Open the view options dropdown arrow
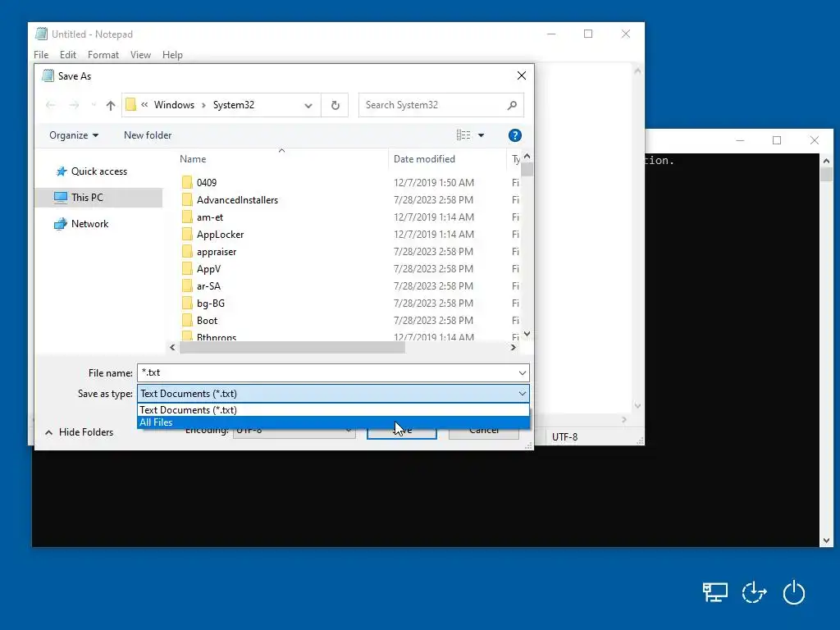Viewport: 840px width, 630px height. tap(481, 135)
